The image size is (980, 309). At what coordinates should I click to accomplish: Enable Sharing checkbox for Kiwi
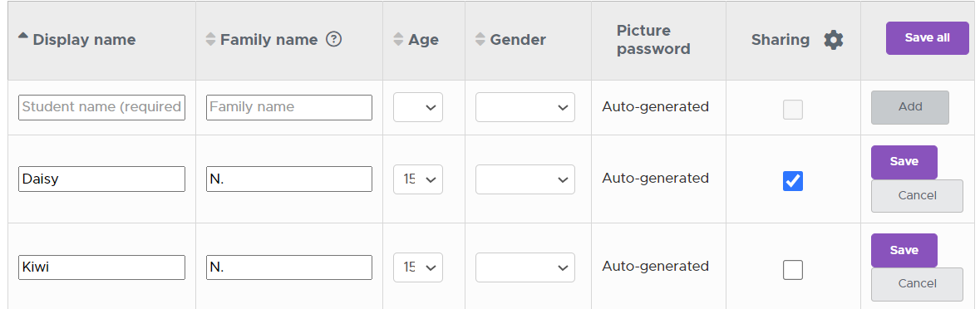click(x=792, y=270)
